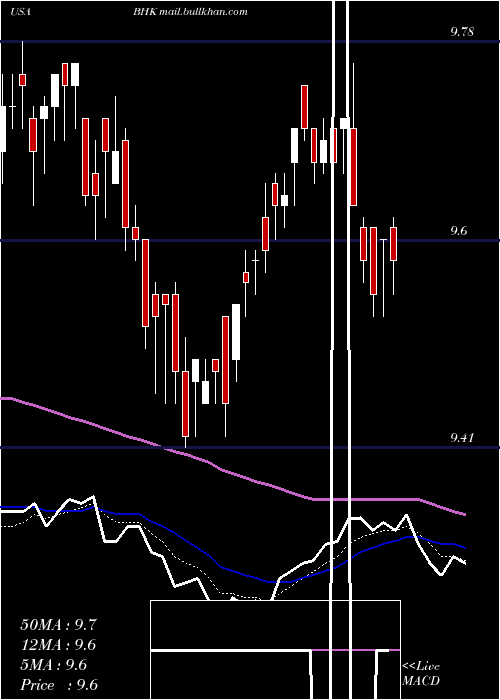Click the Price : 9.6 value

[x=59, y=685]
